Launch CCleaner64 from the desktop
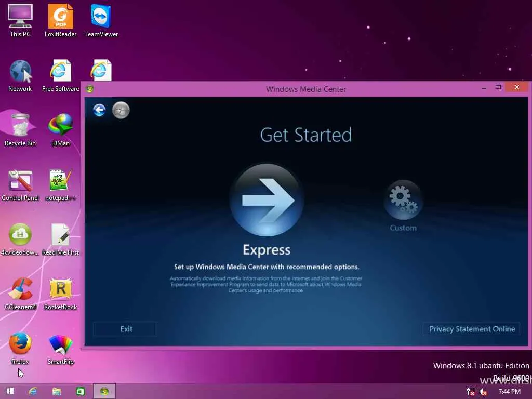The image size is (532, 399). [x=20, y=294]
